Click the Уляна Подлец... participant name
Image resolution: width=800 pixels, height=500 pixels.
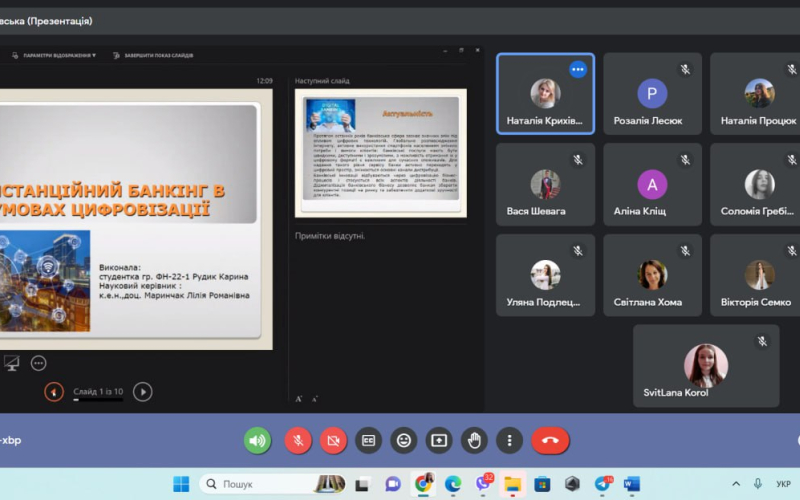pos(543,302)
